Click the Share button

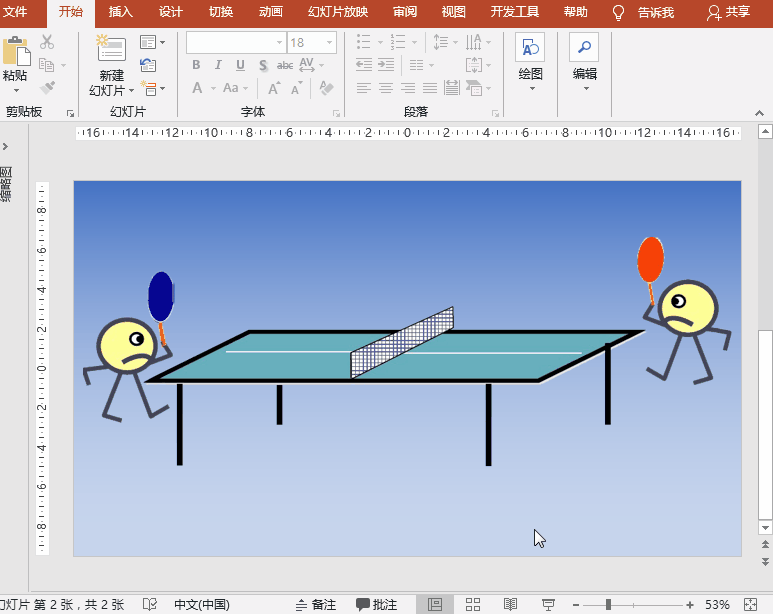coord(729,12)
